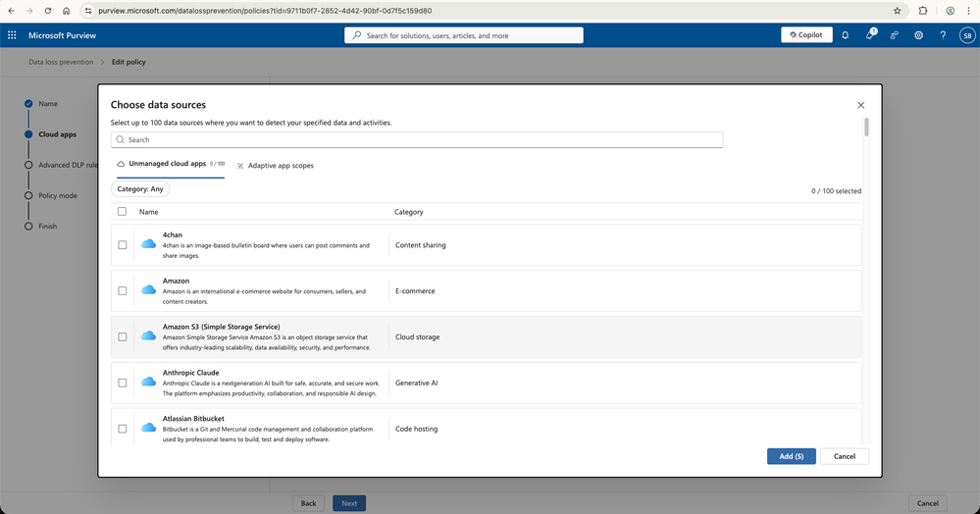Click the Add (5) button
The height and width of the screenshot is (514, 980).
coord(792,456)
